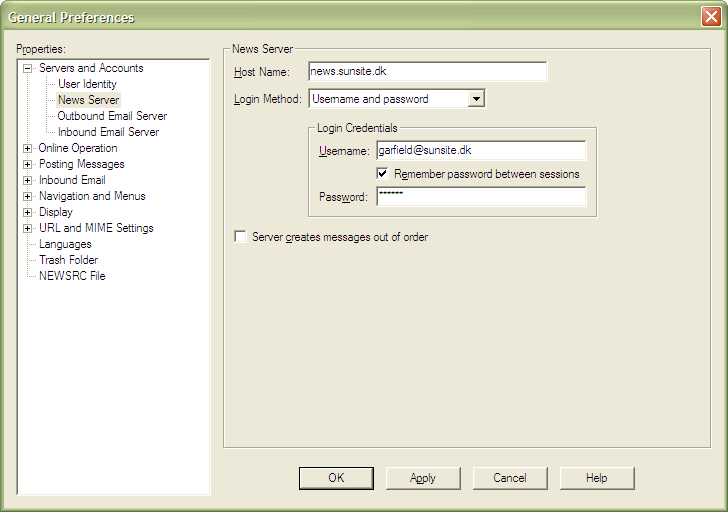Expand the Display tree node

click(28, 212)
